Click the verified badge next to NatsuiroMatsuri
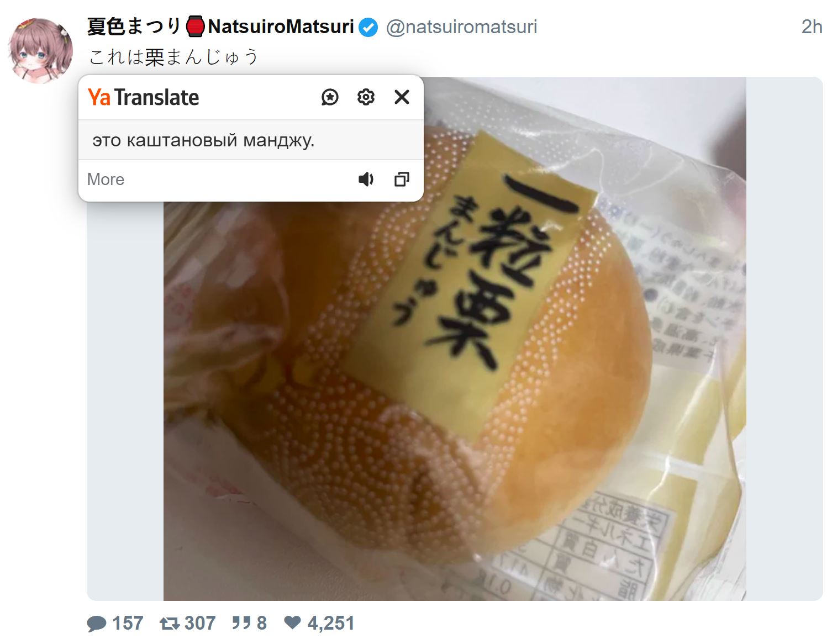 [368, 27]
